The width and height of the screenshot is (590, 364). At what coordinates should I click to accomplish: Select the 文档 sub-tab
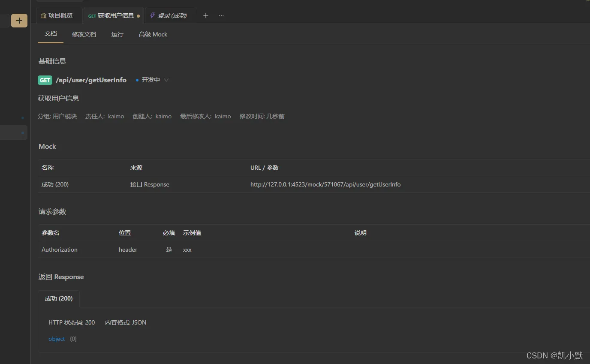coord(51,33)
